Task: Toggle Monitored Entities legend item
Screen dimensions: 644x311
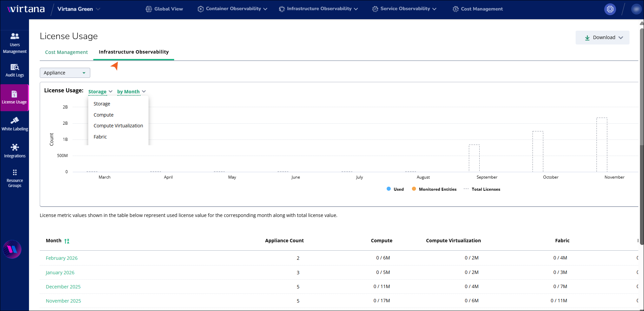Action: (434, 189)
